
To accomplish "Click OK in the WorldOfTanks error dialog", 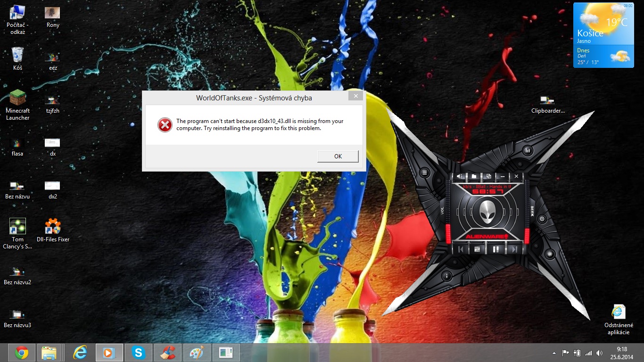I will coord(338,156).
